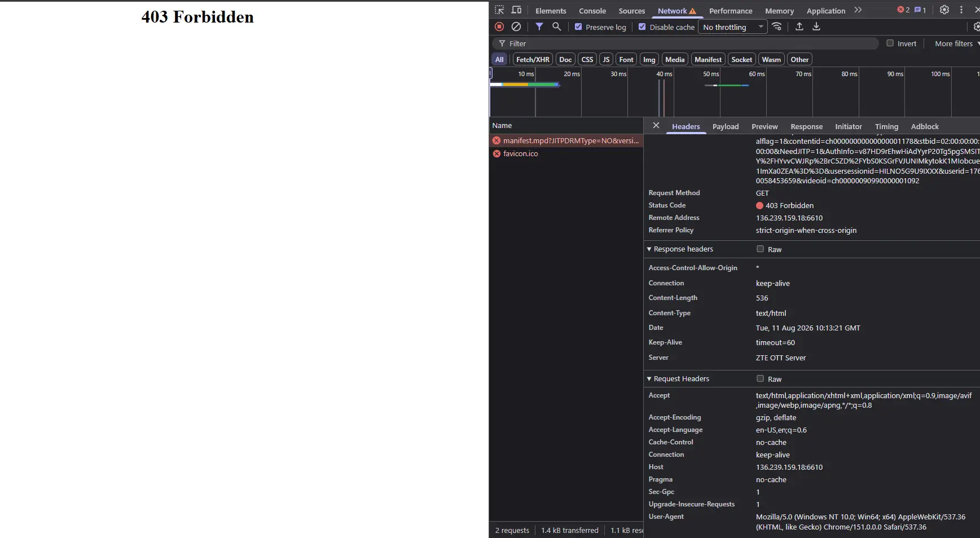980x538 pixels.
Task: Open network search magnifier
Action: click(556, 27)
